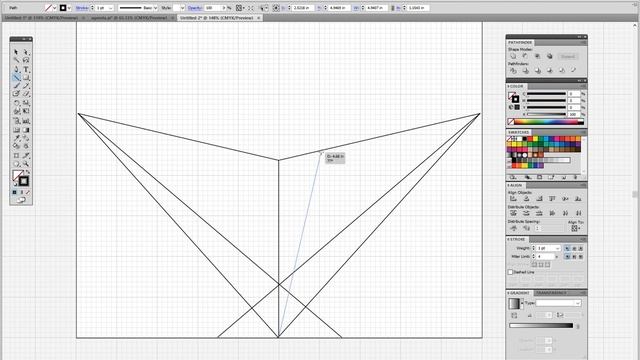Click the Pathfinder Expand button
640x360 pixels.
[x=567, y=56]
